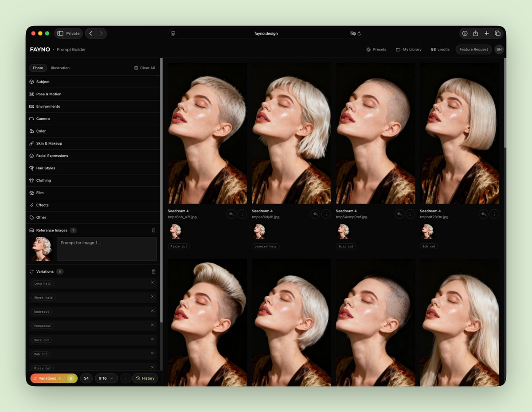
Task: Switch to the Illustration tab
Action: point(60,68)
